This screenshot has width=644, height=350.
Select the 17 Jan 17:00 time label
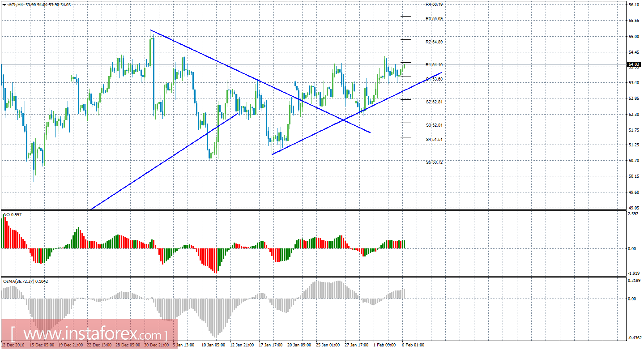coord(270,345)
